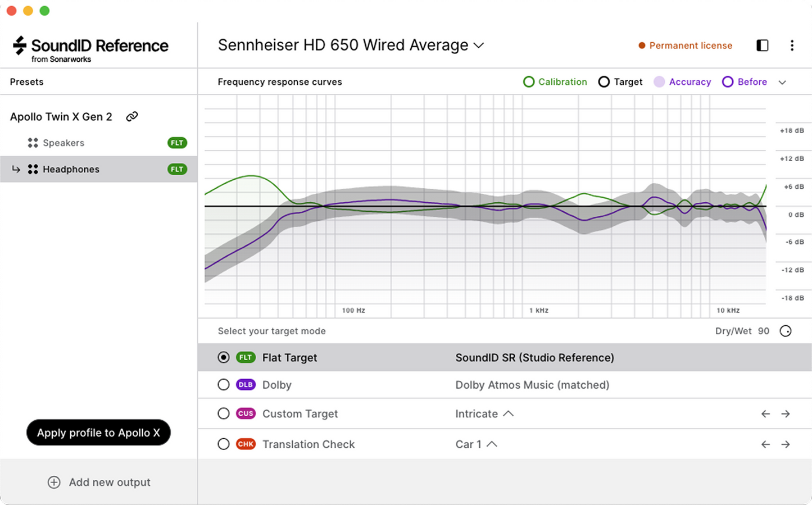
Task: Click the macOS green fullscreen window button
Action: point(45,11)
